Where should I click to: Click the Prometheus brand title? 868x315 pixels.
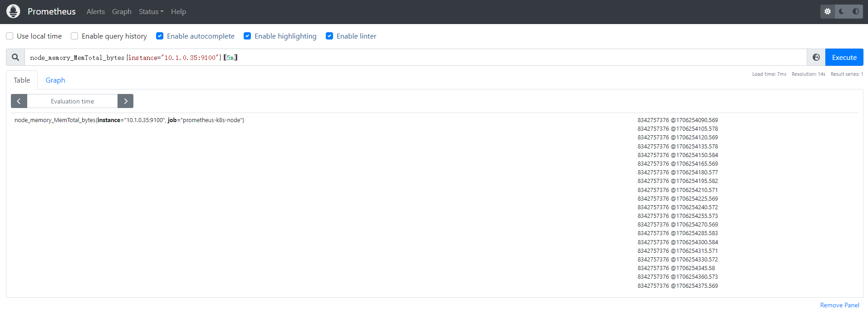(52, 11)
